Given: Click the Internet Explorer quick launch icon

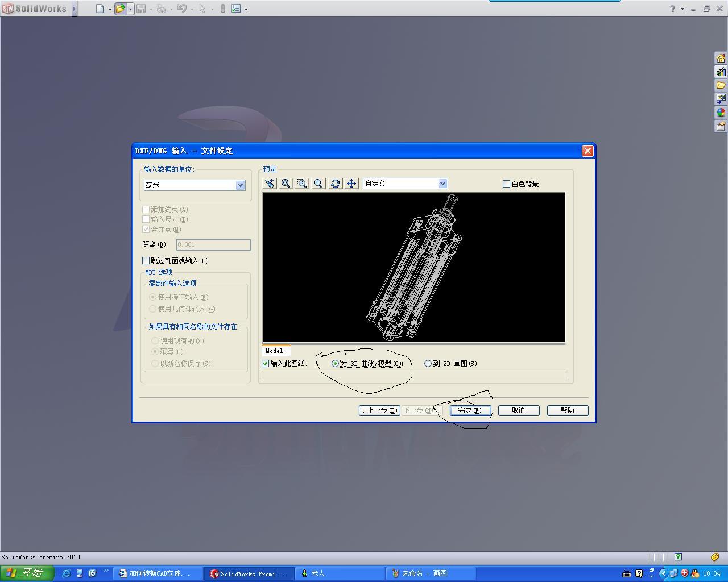Looking at the screenshot, I should pos(66,573).
